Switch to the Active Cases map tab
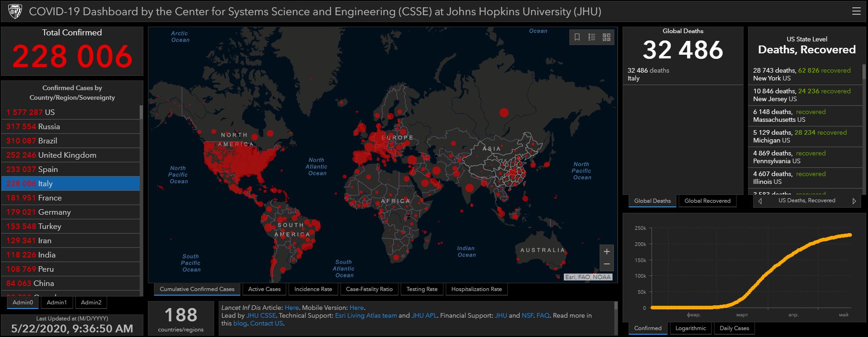The width and height of the screenshot is (868, 337). pos(264,289)
